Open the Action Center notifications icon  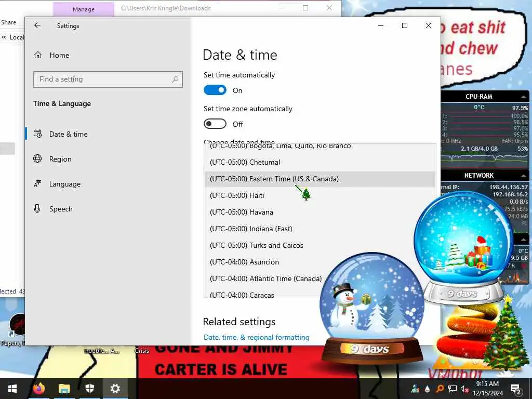point(516,389)
